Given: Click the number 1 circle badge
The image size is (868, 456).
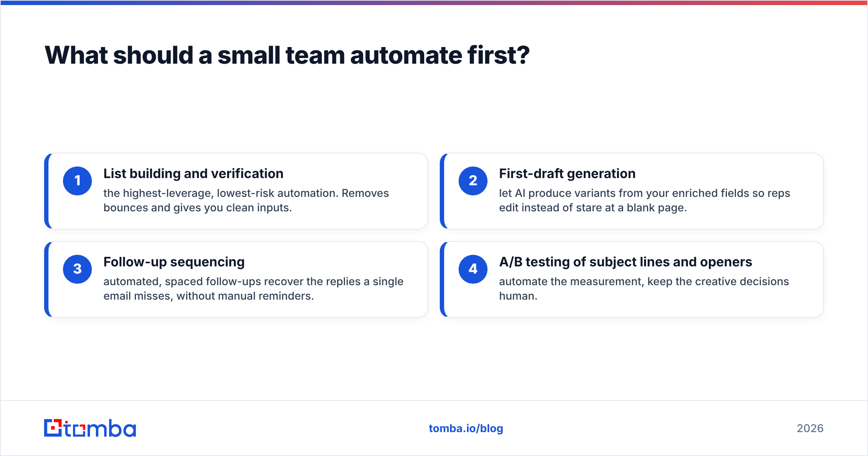Looking at the screenshot, I should 77,181.
